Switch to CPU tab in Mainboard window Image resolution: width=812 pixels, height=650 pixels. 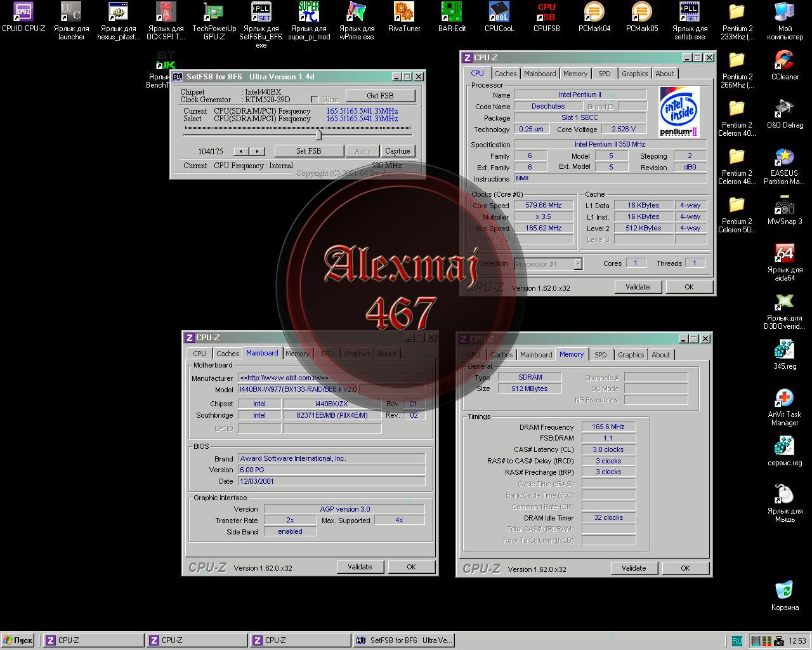200,354
